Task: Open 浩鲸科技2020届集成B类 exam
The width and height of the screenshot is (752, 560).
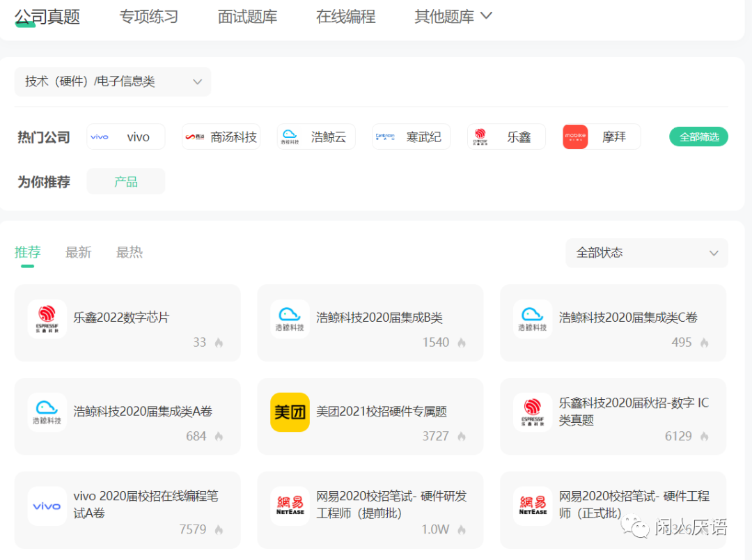Action: point(379,318)
